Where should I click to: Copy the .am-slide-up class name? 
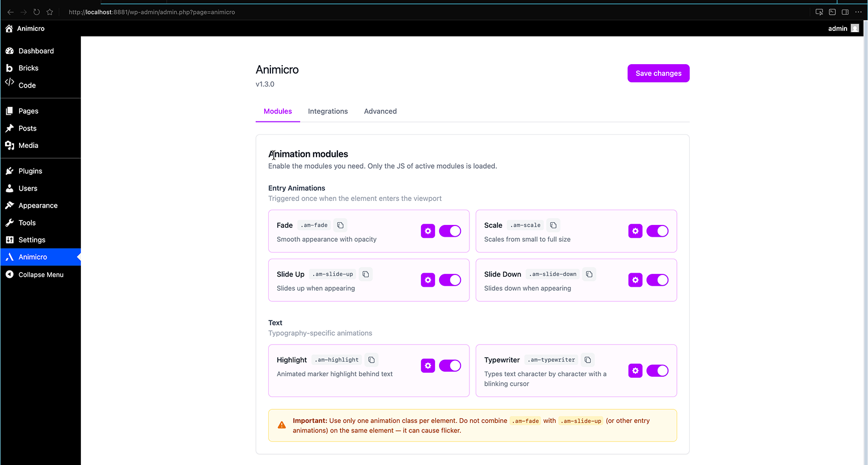point(366,274)
